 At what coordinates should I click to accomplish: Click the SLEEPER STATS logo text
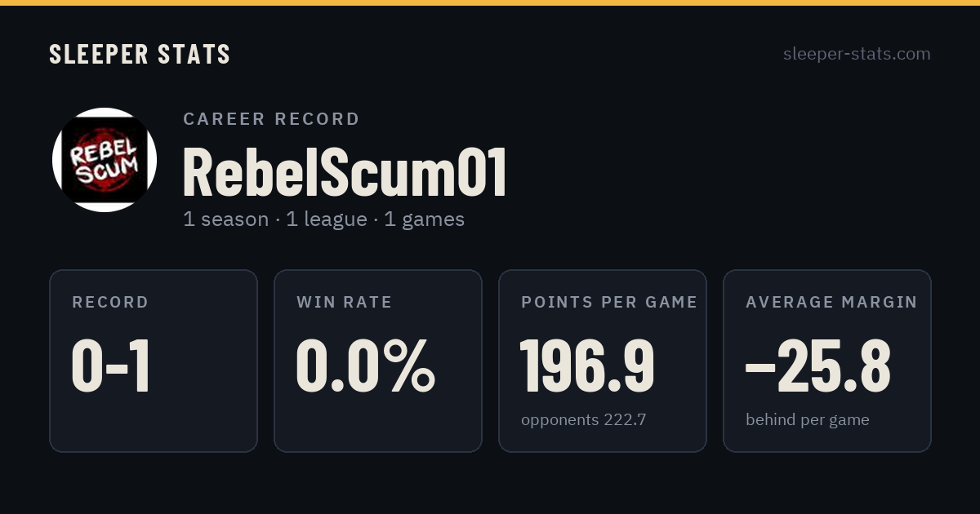pyautogui.click(x=140, y=55)
